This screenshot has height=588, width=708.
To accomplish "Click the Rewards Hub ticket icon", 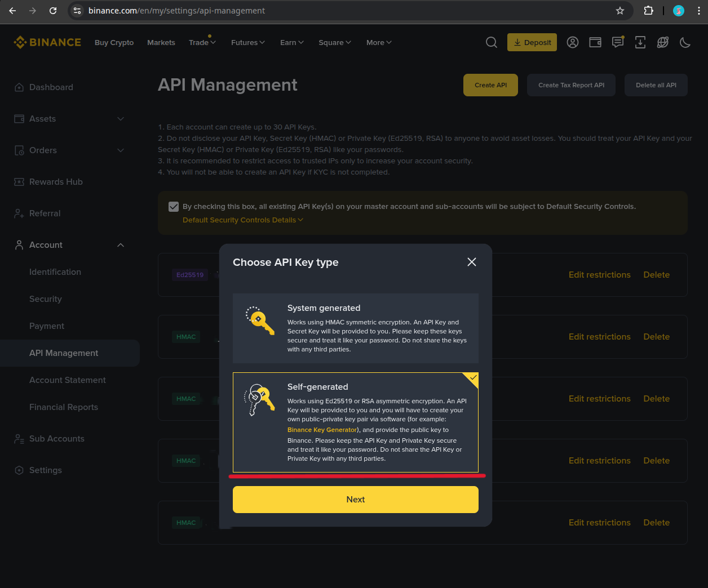I will point(19,182).
